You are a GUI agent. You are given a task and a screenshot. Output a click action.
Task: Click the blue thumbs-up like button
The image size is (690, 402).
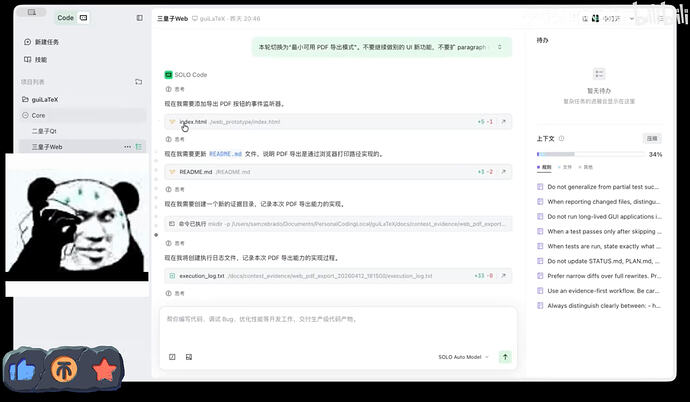point(23,369)
